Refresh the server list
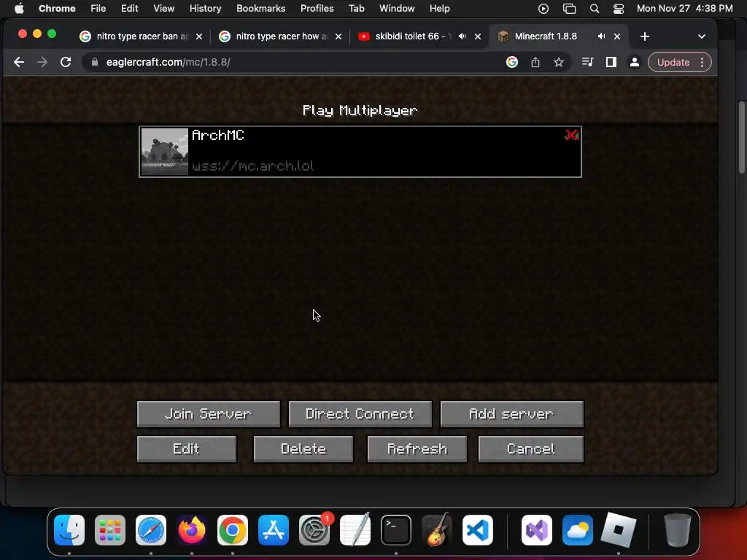The height and width of the screenshot is (560, 747). click(417, 449)
